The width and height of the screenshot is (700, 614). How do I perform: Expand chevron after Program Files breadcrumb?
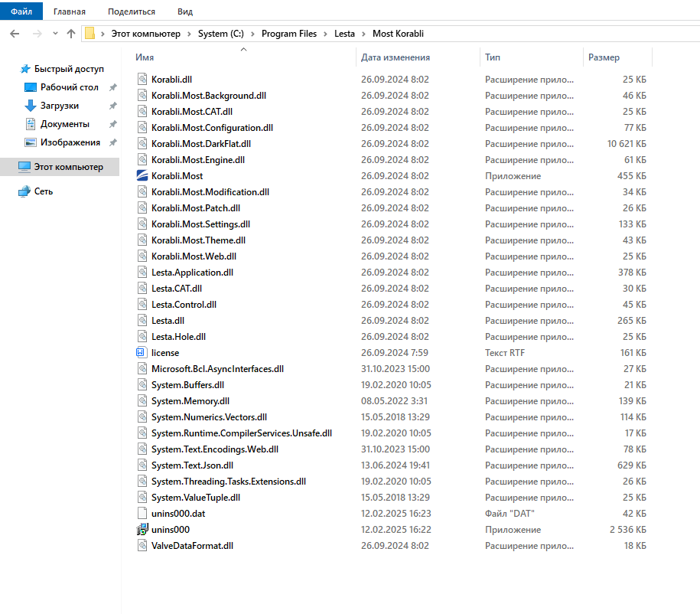tap(325, 34)
